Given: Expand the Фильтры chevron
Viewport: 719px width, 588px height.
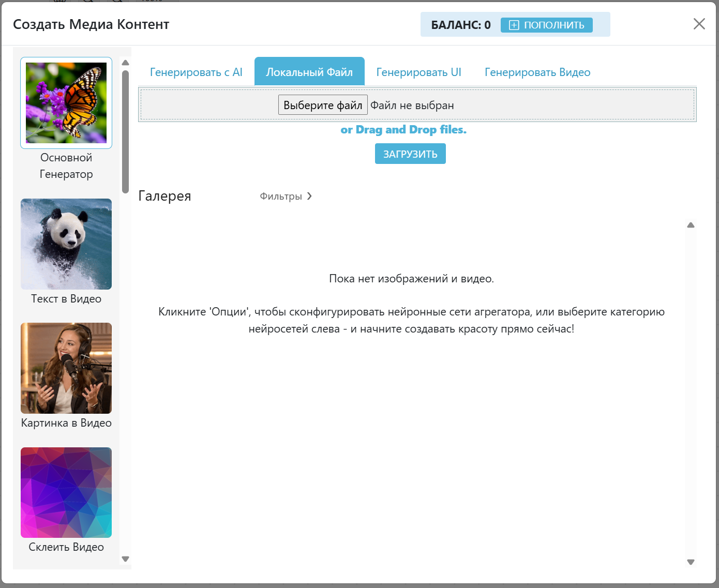Looking at the screenshot, I should [x=309, y=196].
